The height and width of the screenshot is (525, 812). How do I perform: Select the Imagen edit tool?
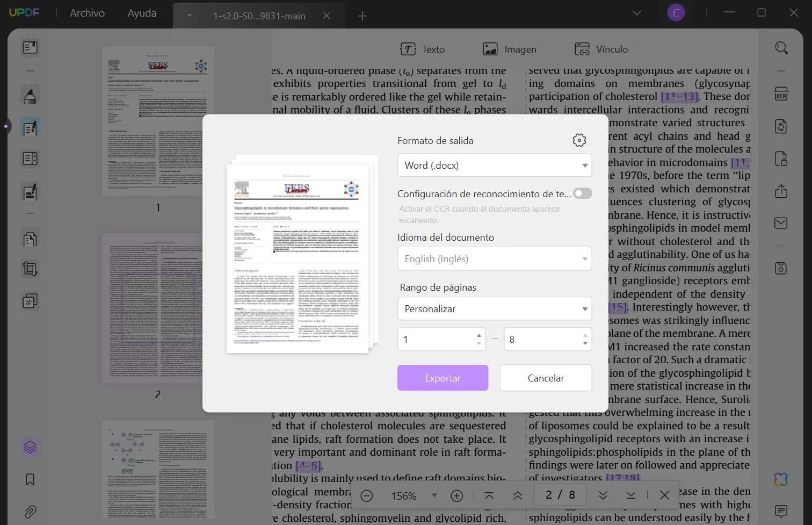click(510, 49)
